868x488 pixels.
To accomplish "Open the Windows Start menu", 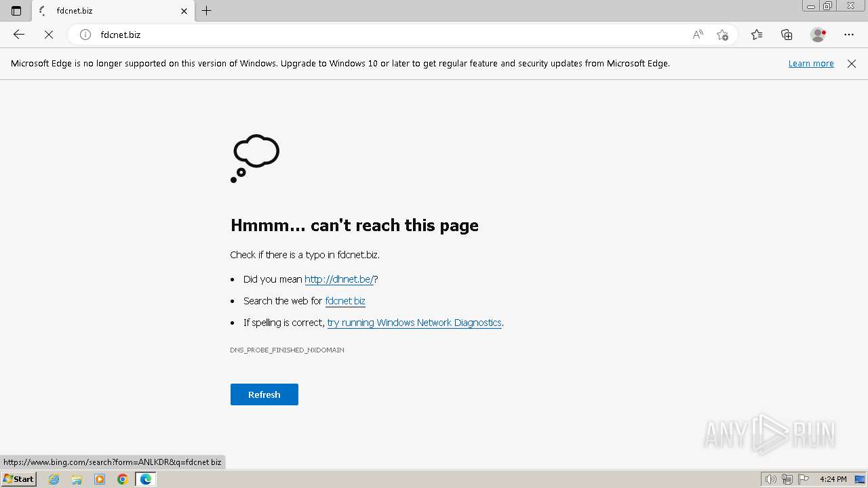I will pos(18,479).
